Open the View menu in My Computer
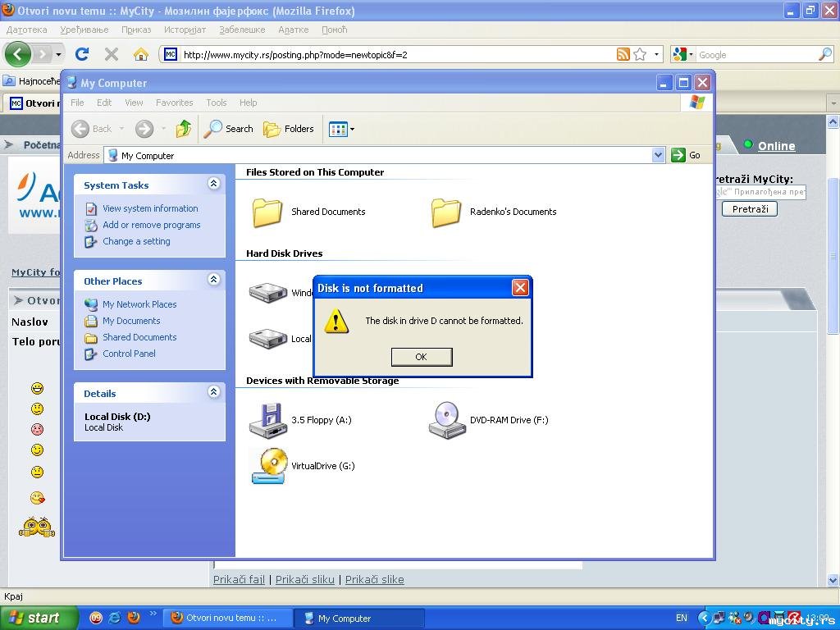840x630 pixels. pyautogui.click(x=134, y=103)
